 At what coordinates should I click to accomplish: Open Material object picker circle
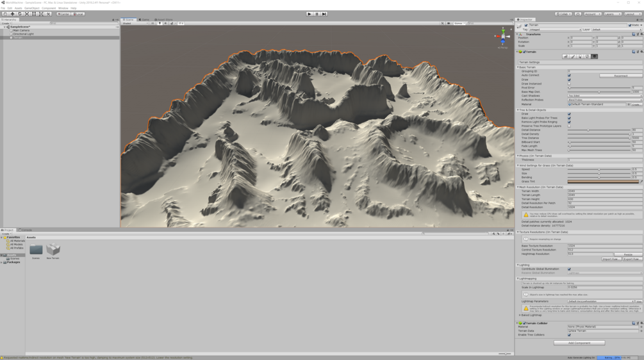(629, 104)
